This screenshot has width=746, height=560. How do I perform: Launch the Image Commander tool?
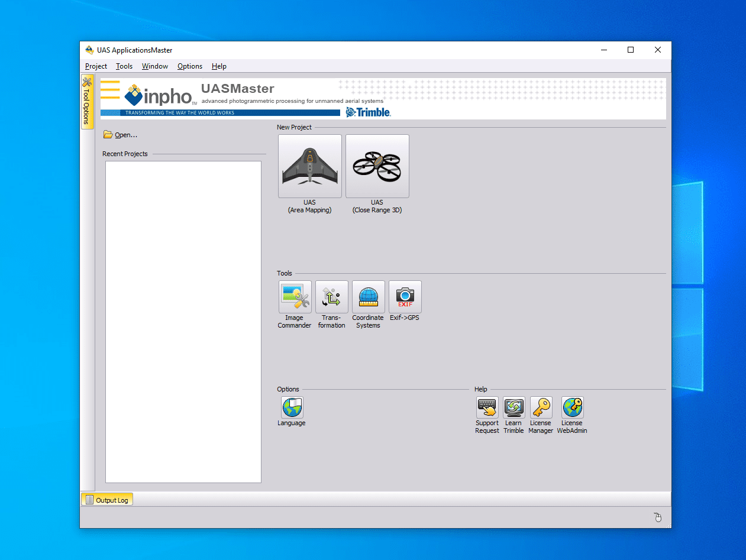tap(295, 296)
